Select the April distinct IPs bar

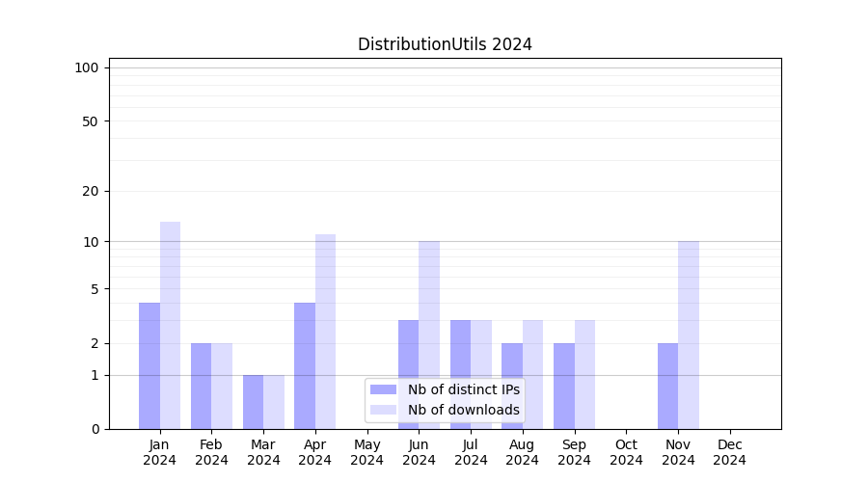tap(305, 365)
